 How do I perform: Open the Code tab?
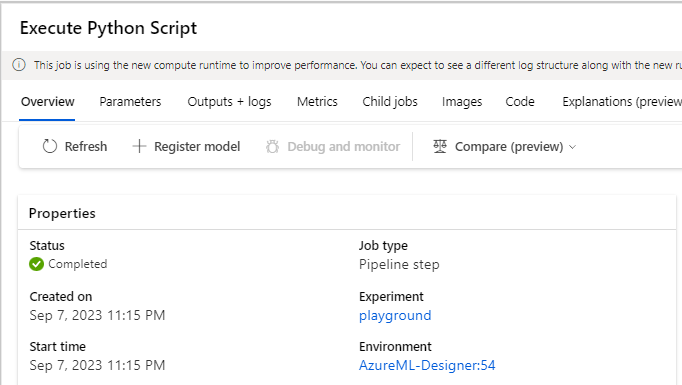(x=520, y=102)
